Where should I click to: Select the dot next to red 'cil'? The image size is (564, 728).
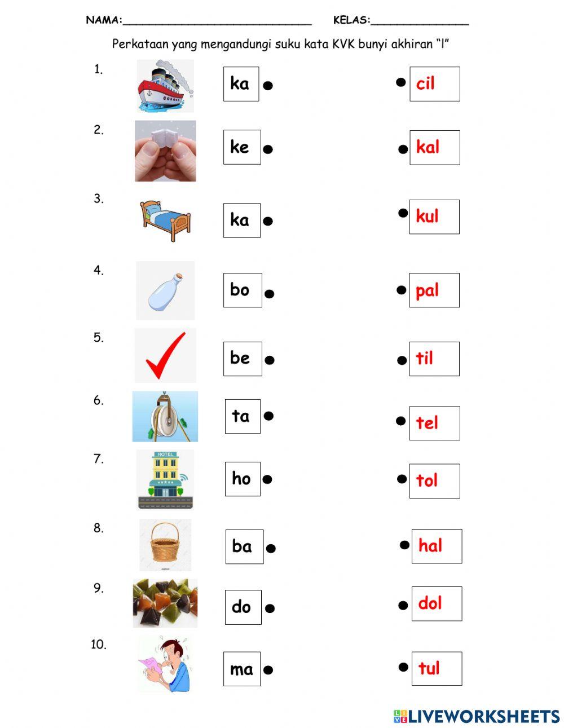click(x=400, y=82)
